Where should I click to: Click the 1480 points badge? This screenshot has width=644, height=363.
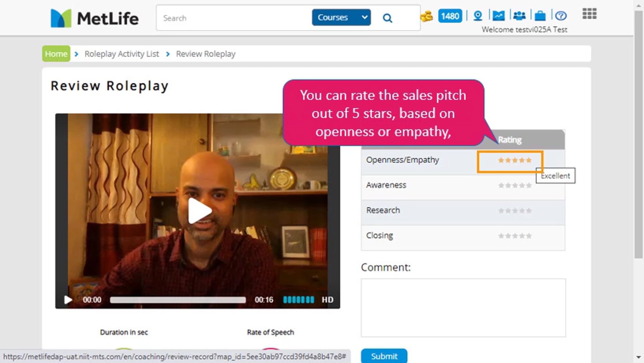click(450, 16)
